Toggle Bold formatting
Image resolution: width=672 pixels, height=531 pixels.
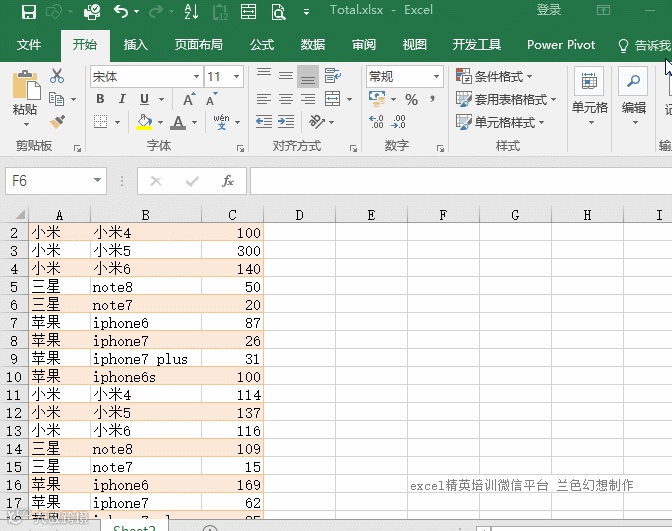coord(100,99)
